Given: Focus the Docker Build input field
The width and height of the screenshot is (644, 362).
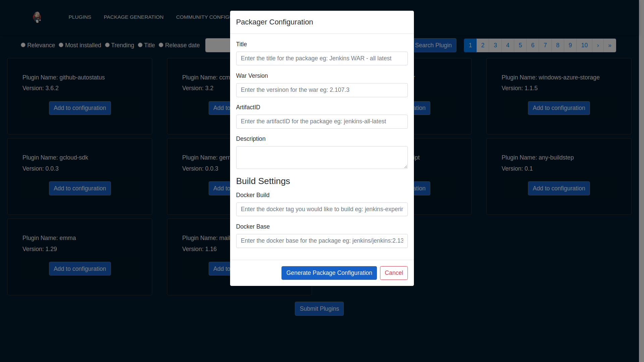Looking at the screenshot, I should [322, 209].
